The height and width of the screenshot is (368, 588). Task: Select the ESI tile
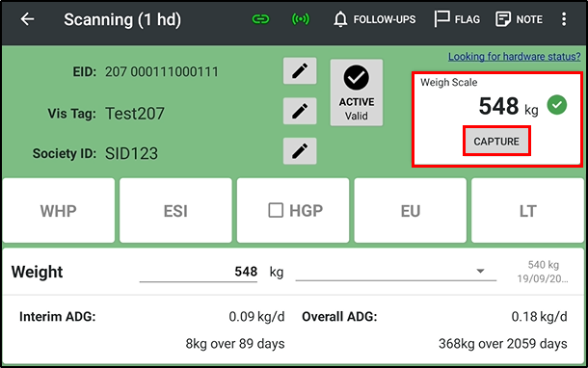point(175,211)
